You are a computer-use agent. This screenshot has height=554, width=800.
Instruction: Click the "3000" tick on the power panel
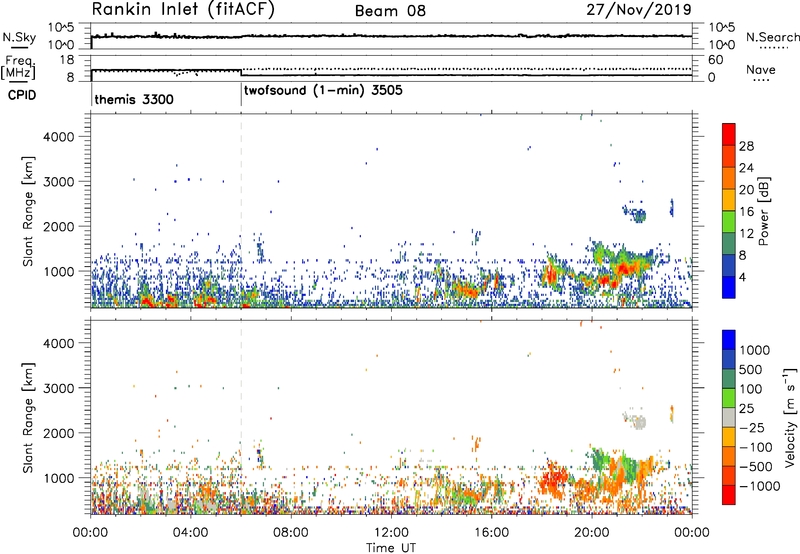59,182
